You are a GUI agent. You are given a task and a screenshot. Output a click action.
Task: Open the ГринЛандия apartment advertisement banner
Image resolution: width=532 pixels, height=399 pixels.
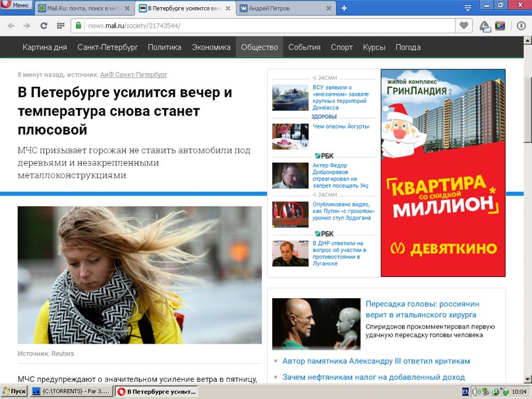[442, 173]
